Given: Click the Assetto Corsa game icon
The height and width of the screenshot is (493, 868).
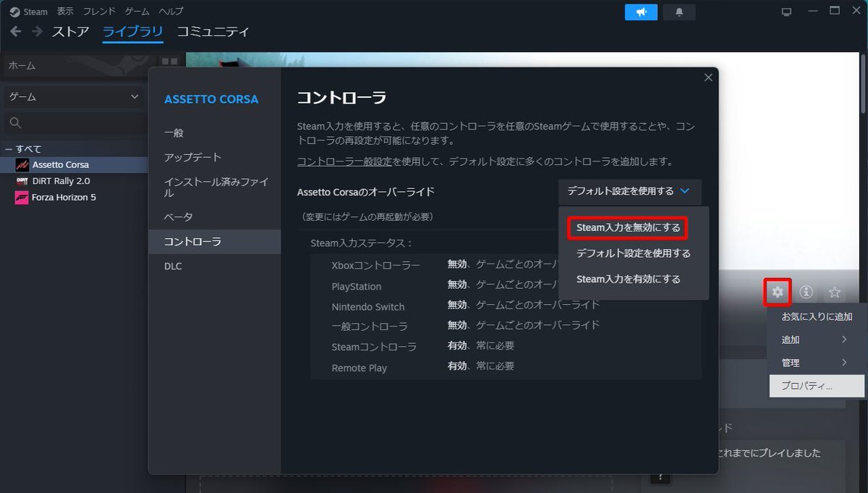Looking at the screenshot, I should pos(22,164).
